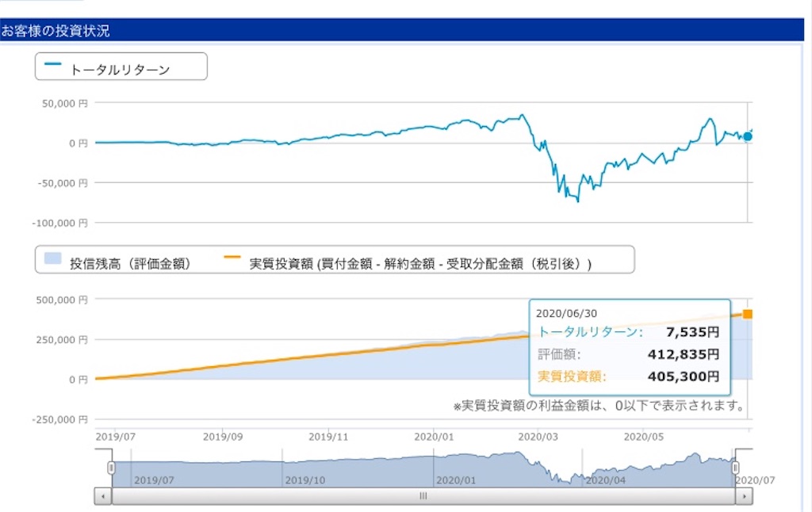Click the blue end-point dot on the total return line

[747, 136]
